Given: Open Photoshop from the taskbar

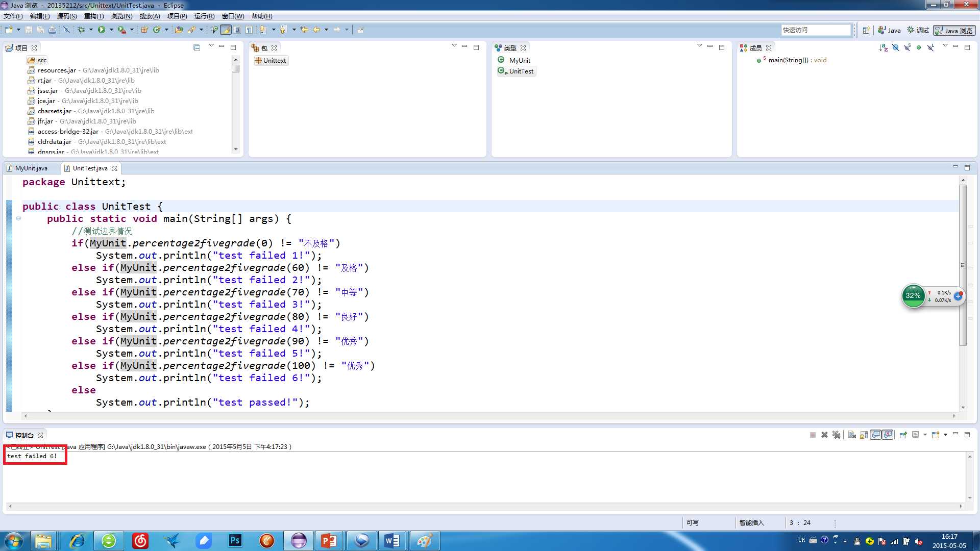Looking at the screenshot, I should pos(235,541).
